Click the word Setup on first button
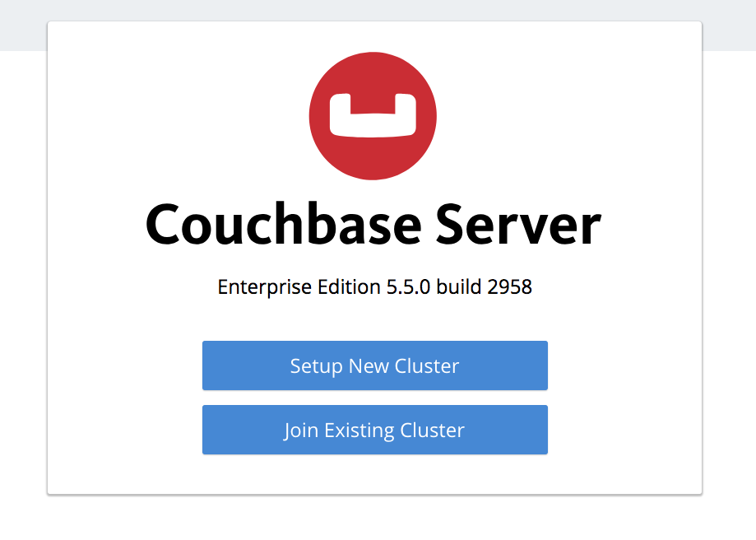The height and width of the screenshot is (540, 756). pos(316,366)
